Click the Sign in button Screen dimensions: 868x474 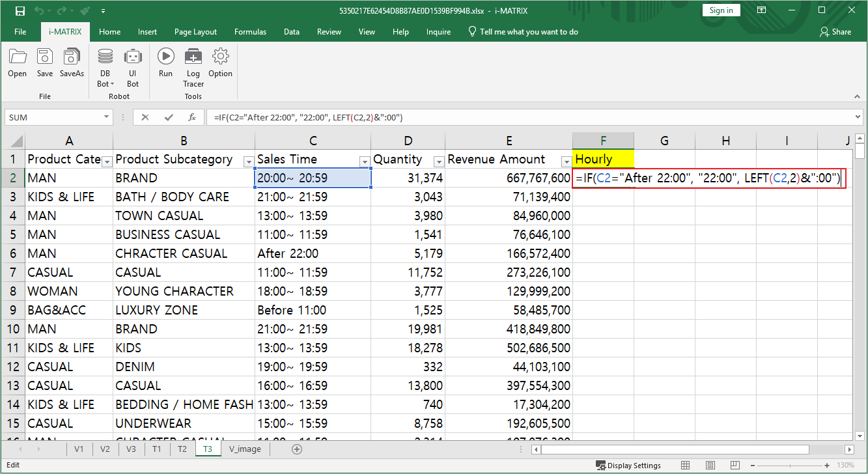tap(721, 10)
